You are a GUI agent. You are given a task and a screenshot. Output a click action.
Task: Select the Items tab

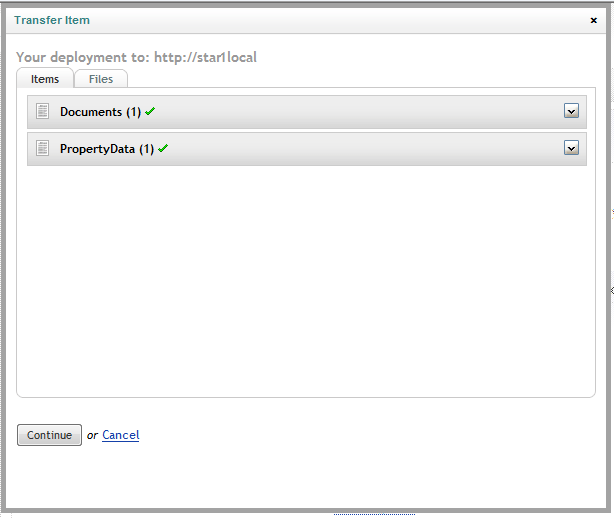click(x=45, y=78)
